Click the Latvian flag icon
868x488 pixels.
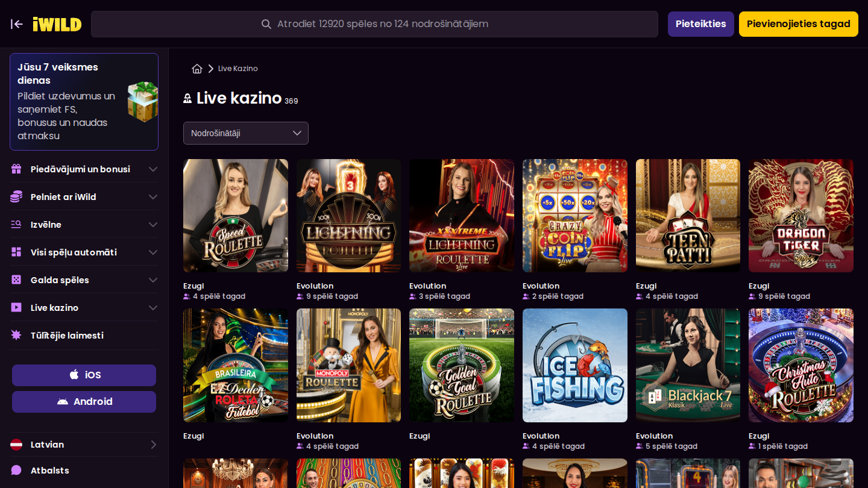(x=16, y=445)
